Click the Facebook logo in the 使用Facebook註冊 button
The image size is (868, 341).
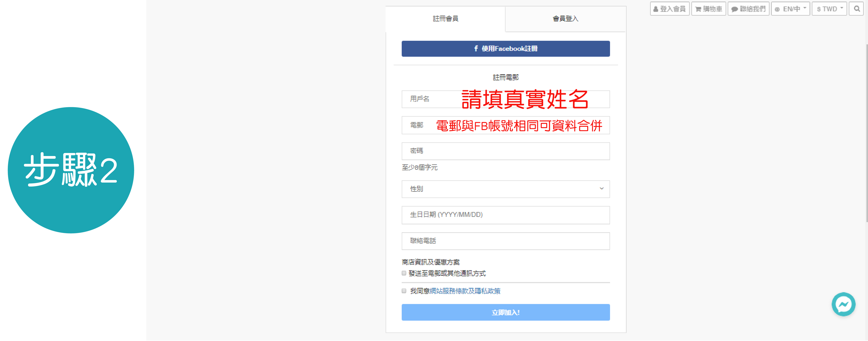click(476, 49)
